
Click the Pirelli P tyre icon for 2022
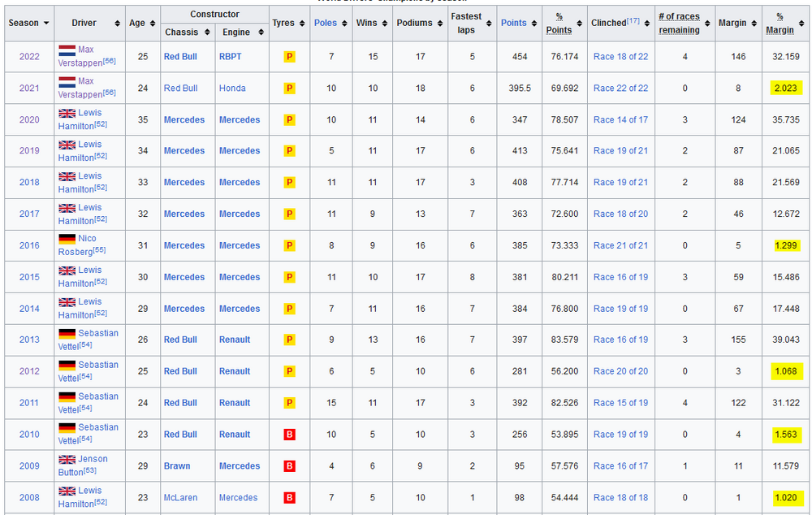point(289,57)
